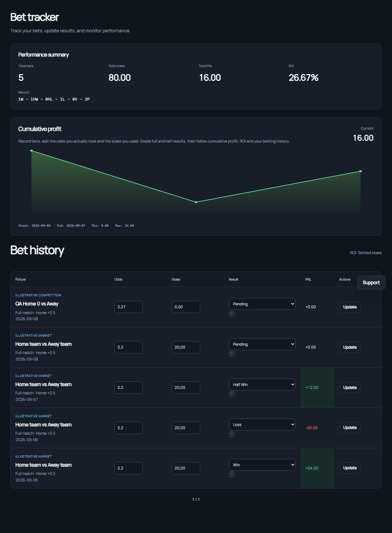Select the Current 16.00 value beside chart

point(363,138)
